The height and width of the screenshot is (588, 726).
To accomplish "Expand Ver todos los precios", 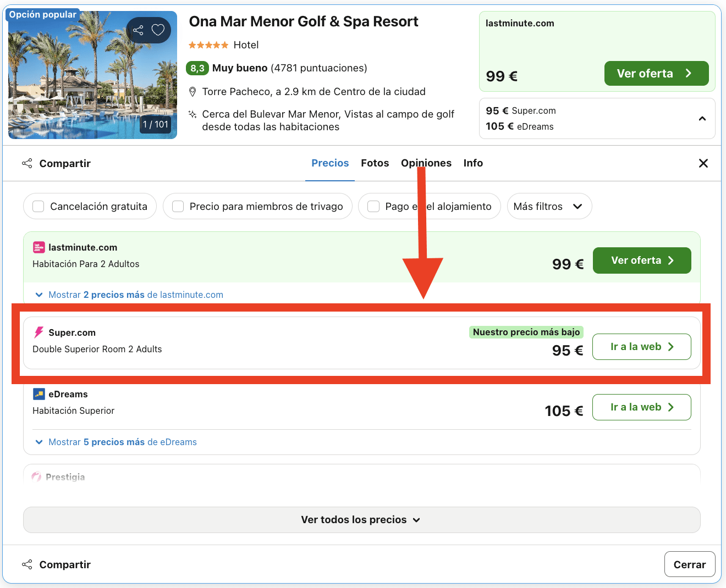I will [x=362, y=520].
